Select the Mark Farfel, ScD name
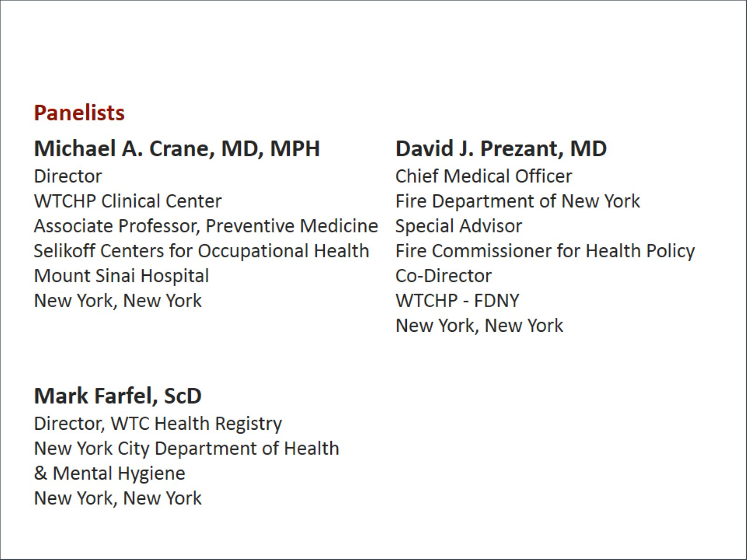Image resolution: width=747 pixels, height=560 pixels. pos(118,396)
